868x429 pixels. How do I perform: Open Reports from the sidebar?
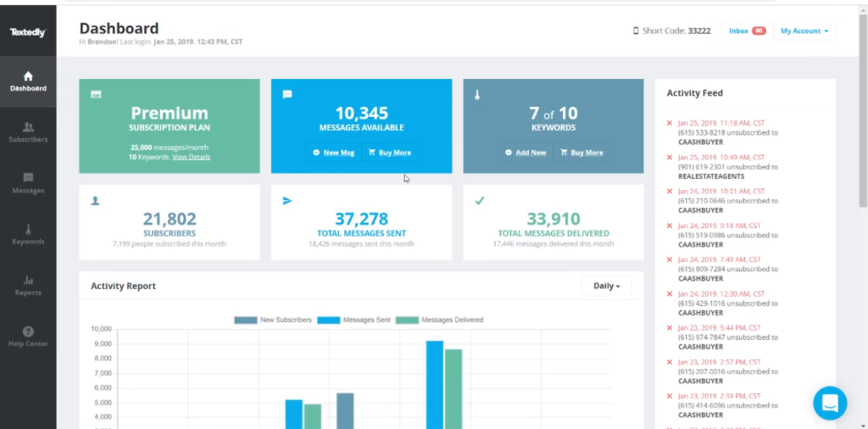tap(28, 285)
